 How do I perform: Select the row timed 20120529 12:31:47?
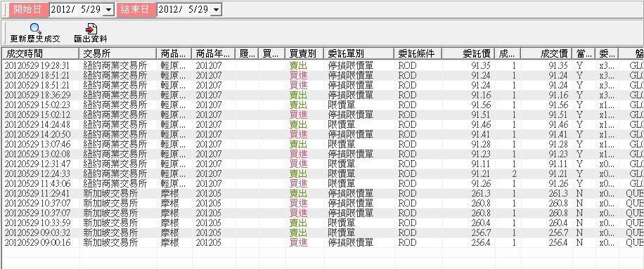(x=323, y=164)
